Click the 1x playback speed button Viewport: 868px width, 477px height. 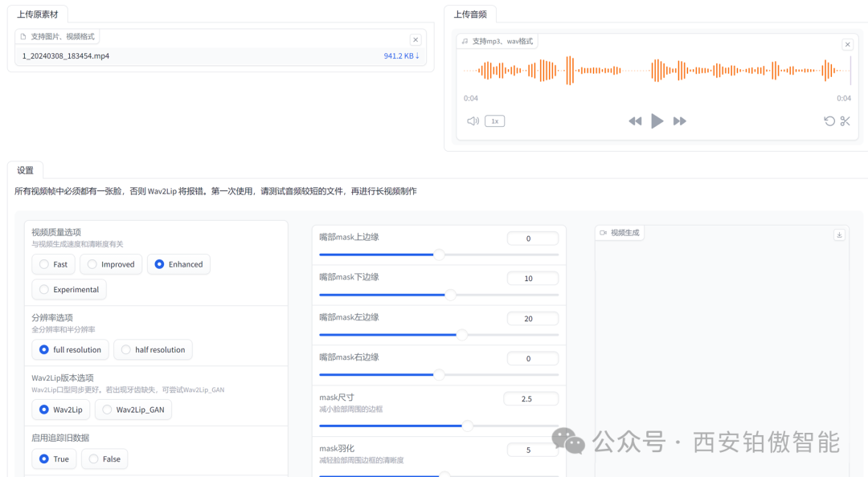click(494, 120)
